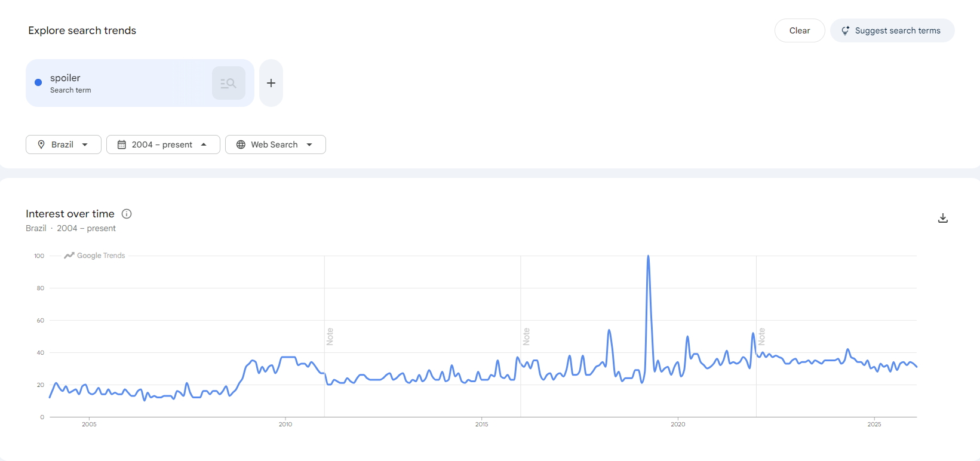Add a comparison term with plus icon
980x461 pixels.
pyautogui.click(x=271, y=83)
